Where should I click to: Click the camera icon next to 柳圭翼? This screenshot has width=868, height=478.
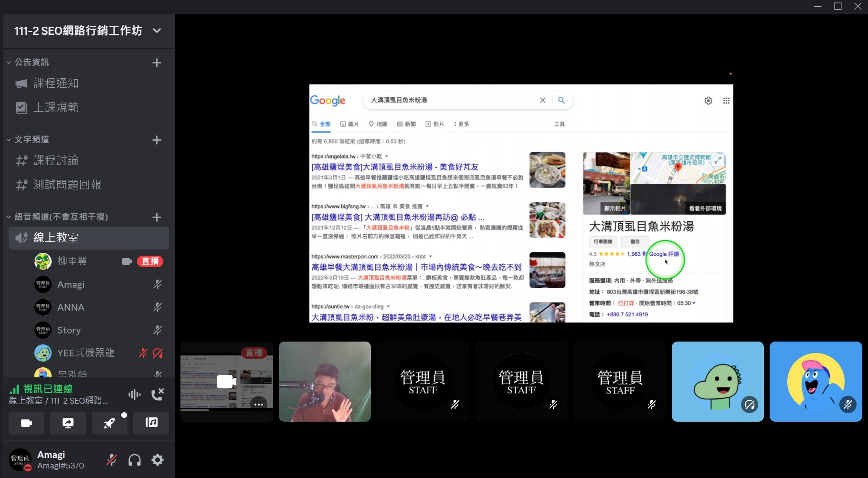pos(127,261)
